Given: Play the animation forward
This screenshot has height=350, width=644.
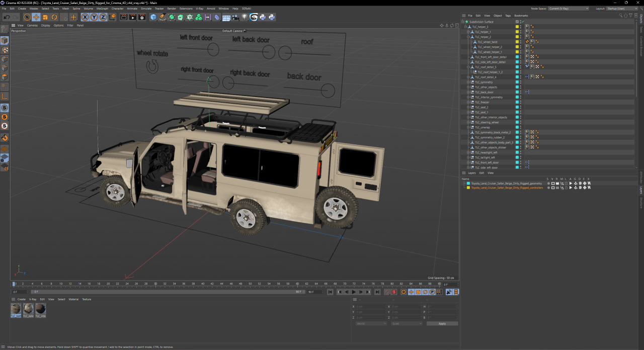Looking at the screenshot, I should click(x=354, y=292).
